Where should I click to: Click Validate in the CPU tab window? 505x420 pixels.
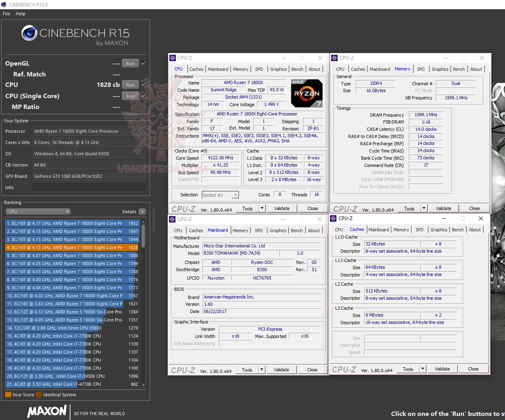click(x=282, y=208)
